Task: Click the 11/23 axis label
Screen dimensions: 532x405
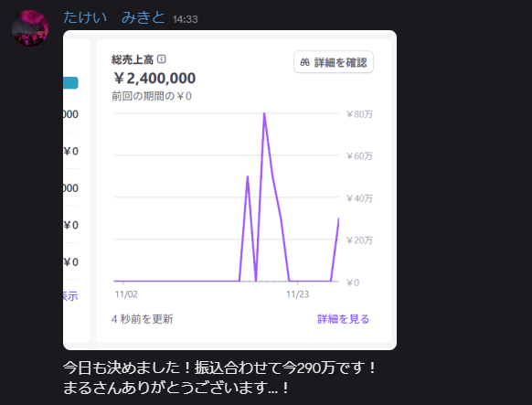Action: click(x=298, y=294)
